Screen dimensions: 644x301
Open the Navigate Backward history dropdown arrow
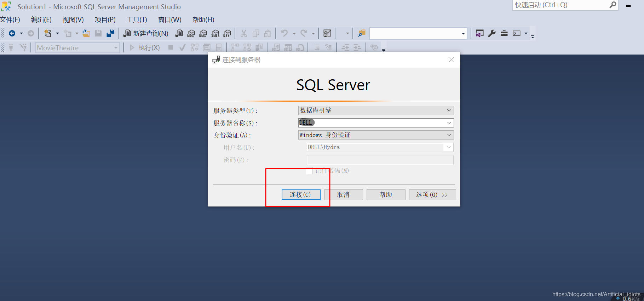click(21, 33)
